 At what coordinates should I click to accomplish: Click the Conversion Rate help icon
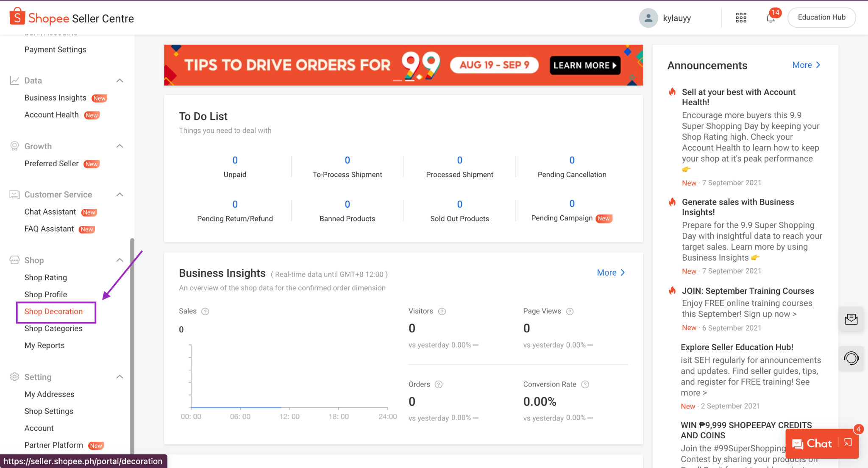pyautogui.click(x=585, y=384)
